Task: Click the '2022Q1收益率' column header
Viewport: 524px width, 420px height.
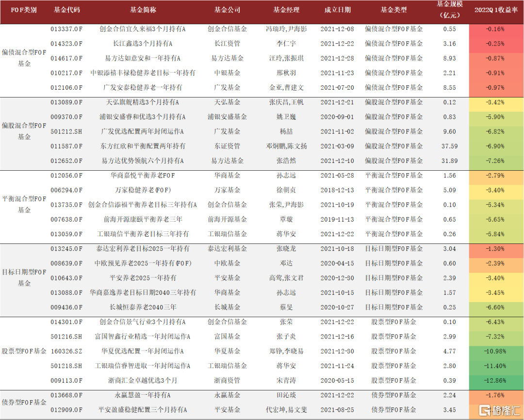Action: pyautogui.click(x=496, y=10)
